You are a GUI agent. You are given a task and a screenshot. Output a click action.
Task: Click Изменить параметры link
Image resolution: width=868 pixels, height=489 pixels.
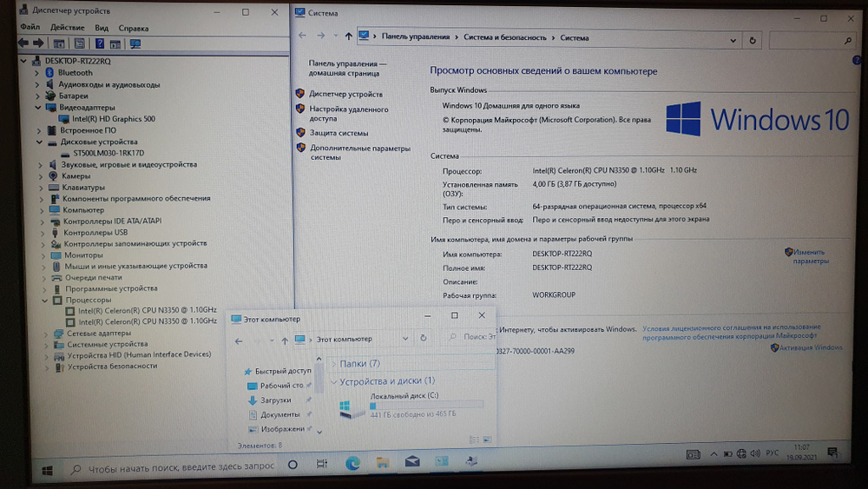point(811,256)
